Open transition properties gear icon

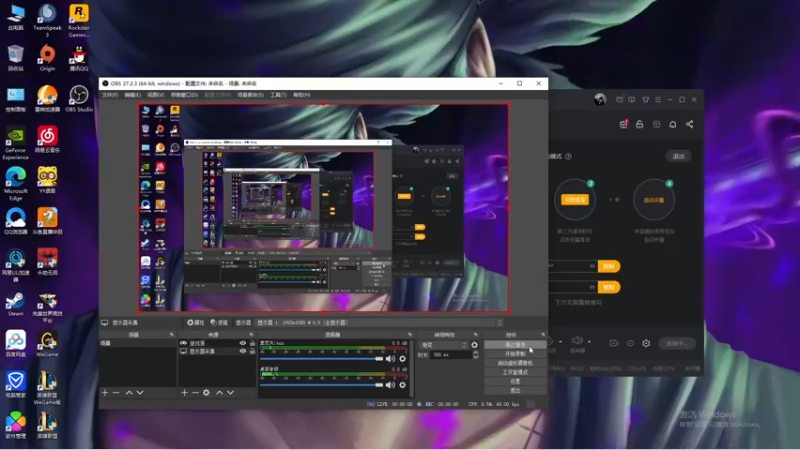(x=474, y=345)
